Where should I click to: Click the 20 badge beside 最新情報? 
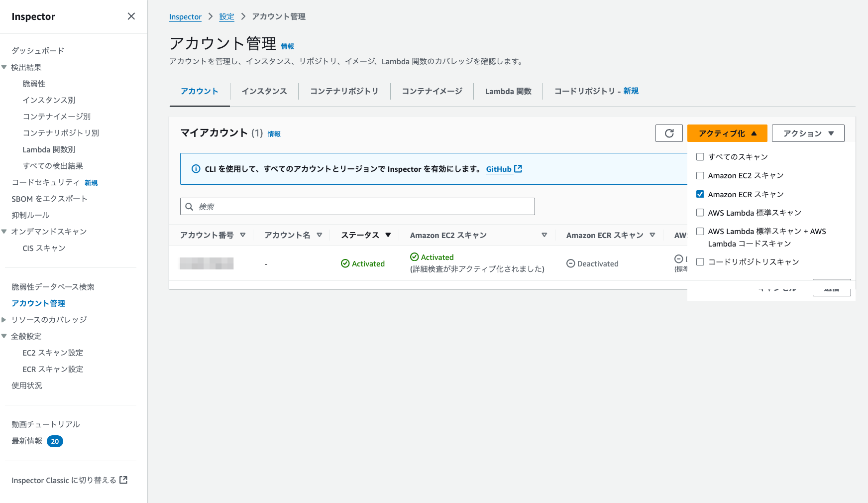[55, 441]
